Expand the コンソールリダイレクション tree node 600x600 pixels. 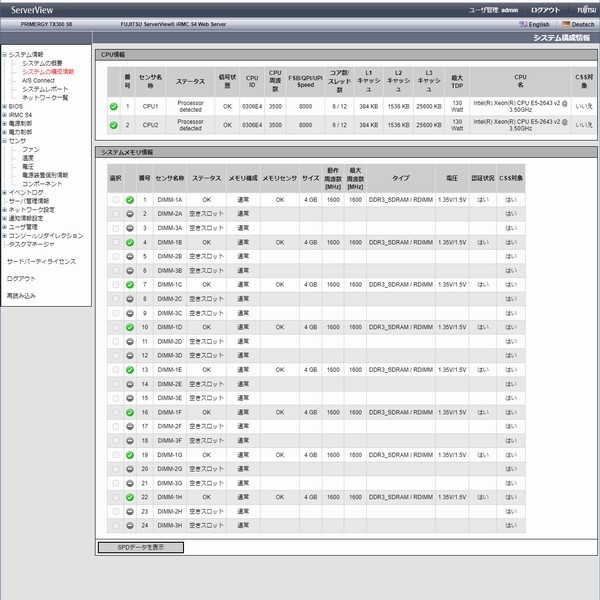pyautogui.click(x=5, y=236)
